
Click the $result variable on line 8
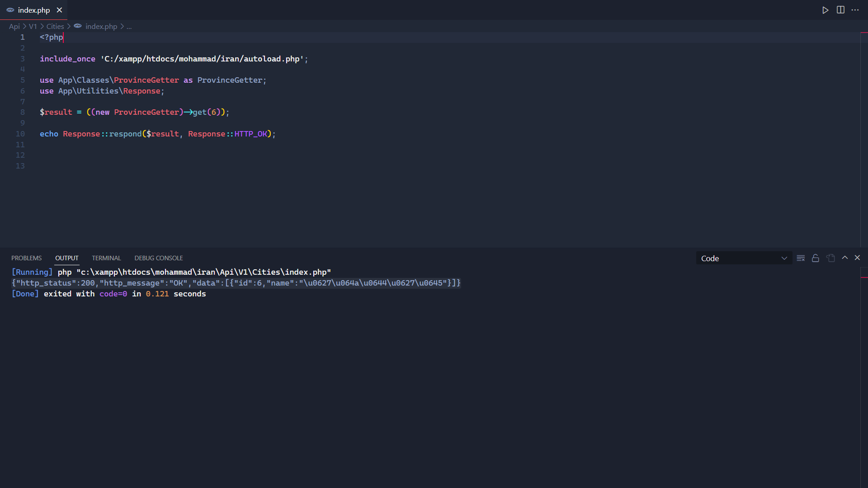click(56, 112)
